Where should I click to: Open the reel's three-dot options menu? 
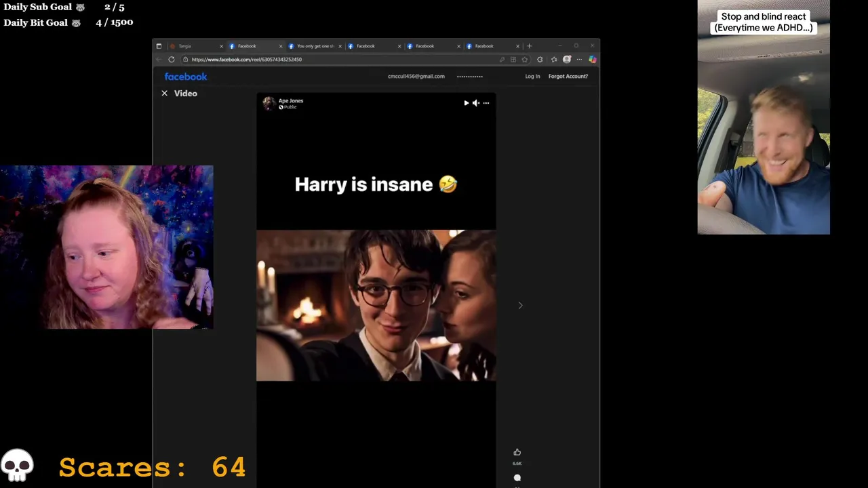486,103
